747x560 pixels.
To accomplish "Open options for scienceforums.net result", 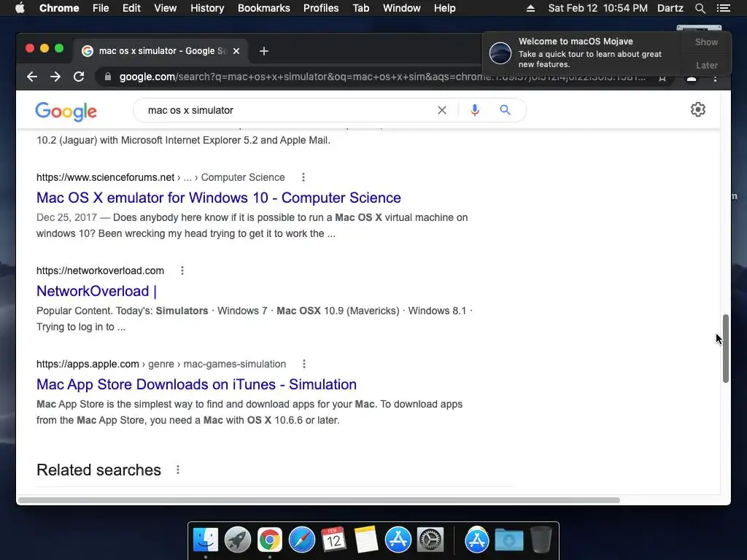I will pyautogui.click(x=303, y=178).
